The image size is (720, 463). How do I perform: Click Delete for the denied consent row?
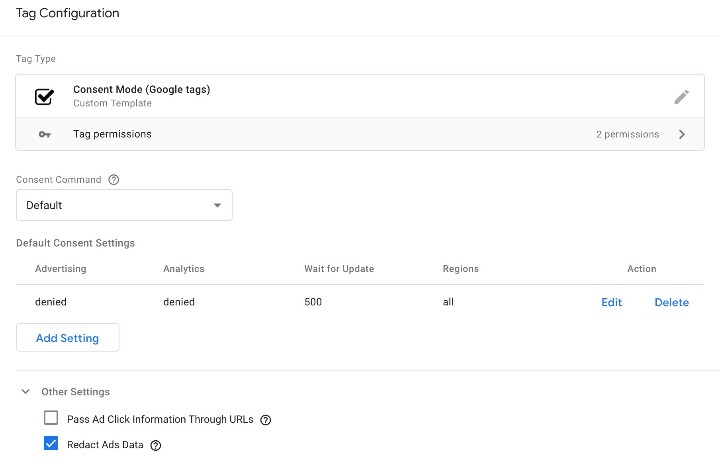click(x=671, y=302)
